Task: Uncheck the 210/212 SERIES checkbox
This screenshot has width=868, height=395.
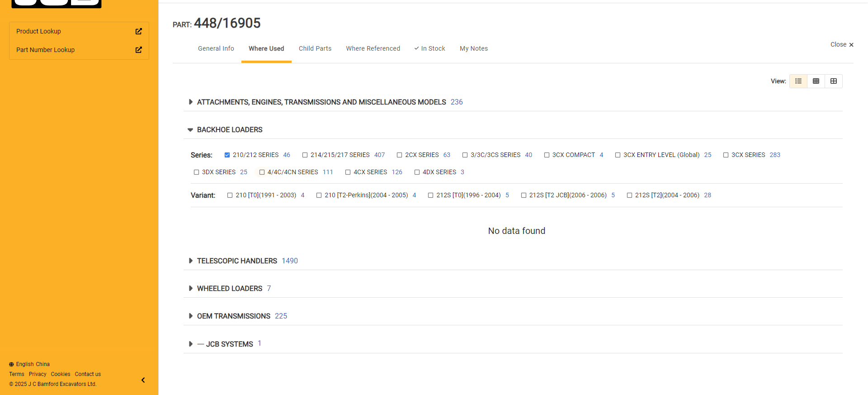Action: (x=227, y=155)
